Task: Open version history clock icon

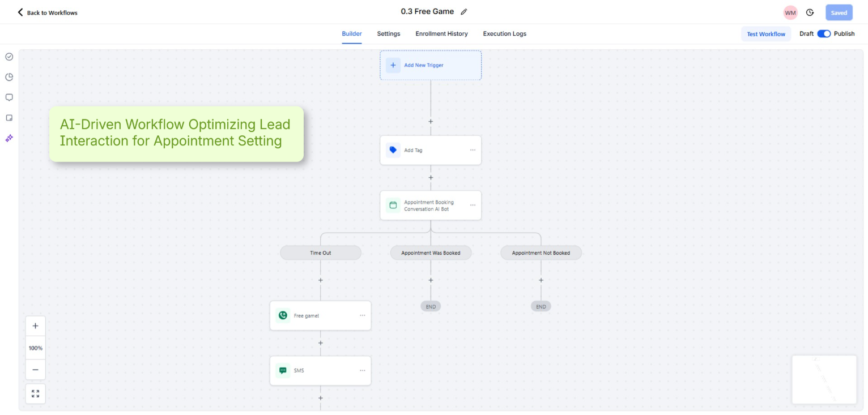Action: pos(810,12)
